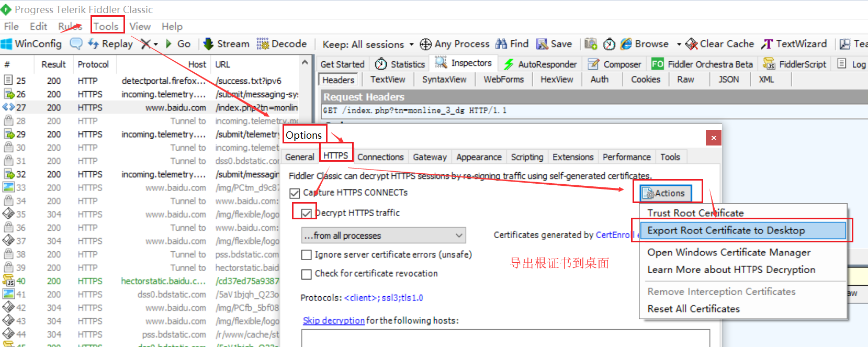This screenshot has height=347, width=868.
Task: Open the FiddlerScript tab
Action: click(795, 64)
